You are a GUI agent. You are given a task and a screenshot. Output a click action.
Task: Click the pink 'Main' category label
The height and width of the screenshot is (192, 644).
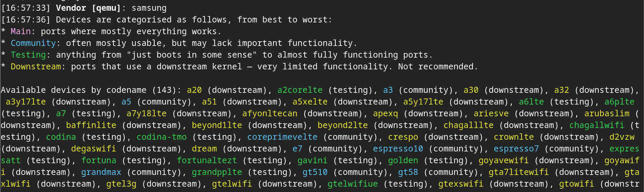20,31
